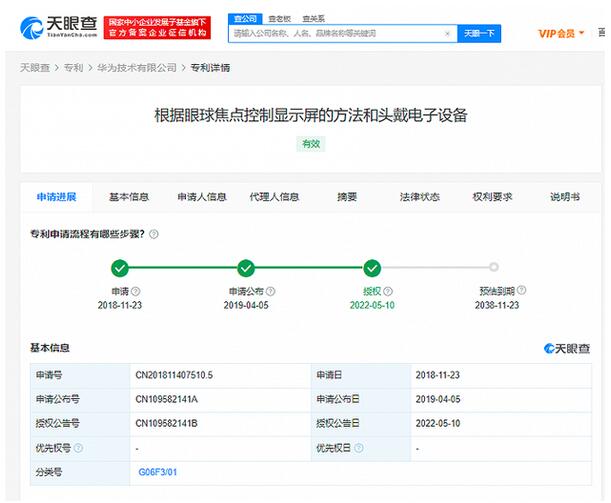Click application number CN201811407510.5
Screen dimensions: 611x503
174,375
